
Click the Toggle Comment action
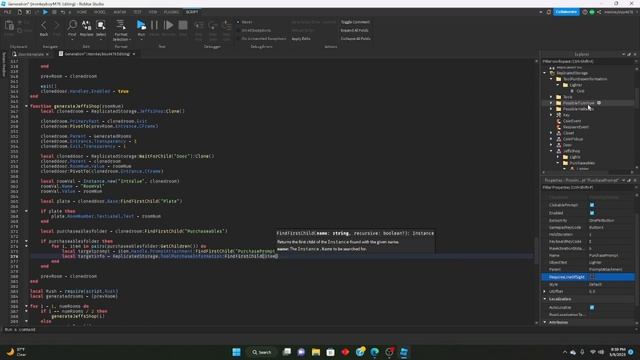pyautogui.click(x=355, y=22)
